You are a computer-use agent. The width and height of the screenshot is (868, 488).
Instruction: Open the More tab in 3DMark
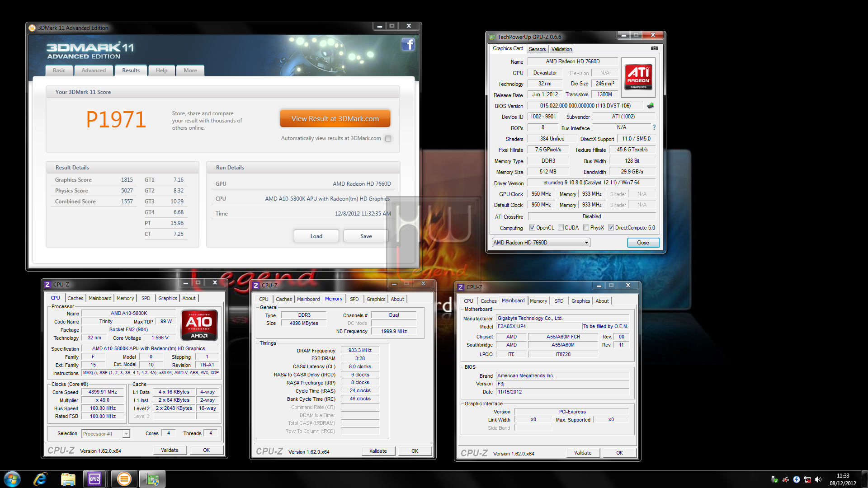(190, 70)
